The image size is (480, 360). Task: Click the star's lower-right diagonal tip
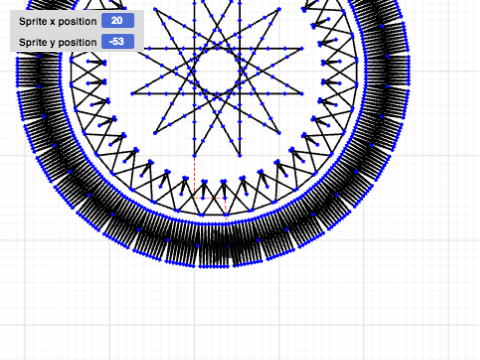coord(279,133)
